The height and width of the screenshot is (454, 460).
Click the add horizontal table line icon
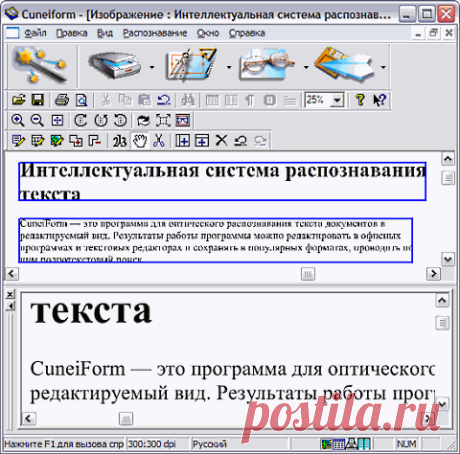point(202,140)
